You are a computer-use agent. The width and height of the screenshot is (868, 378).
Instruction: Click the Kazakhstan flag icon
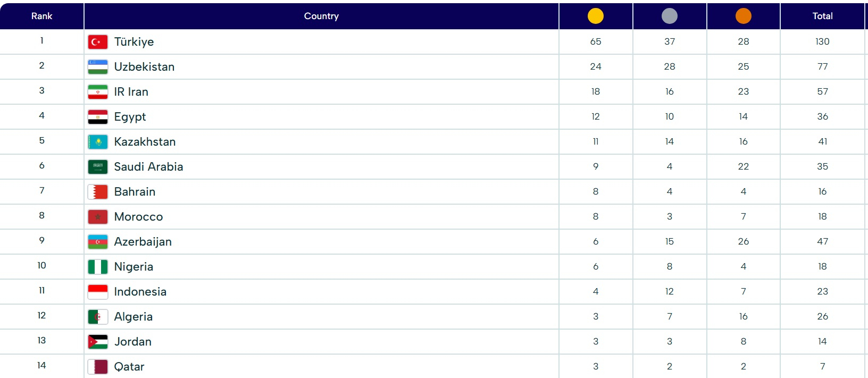coord(98,142)
